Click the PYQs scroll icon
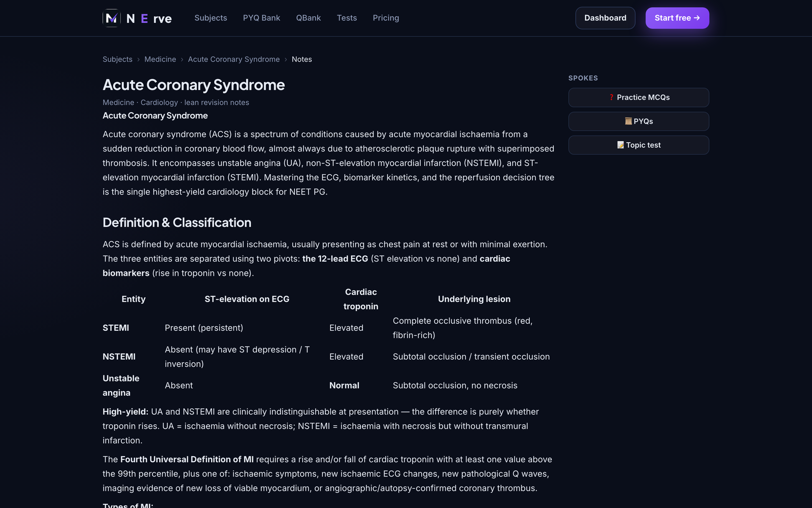This screenshot has width=812, height=508. (x=628, y=121)
